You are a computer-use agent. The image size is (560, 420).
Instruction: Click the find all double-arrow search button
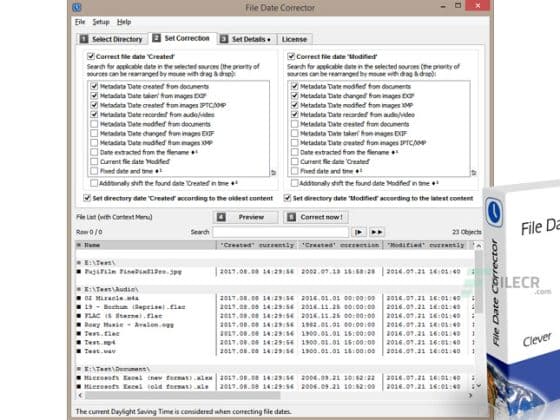coord(376,232)
